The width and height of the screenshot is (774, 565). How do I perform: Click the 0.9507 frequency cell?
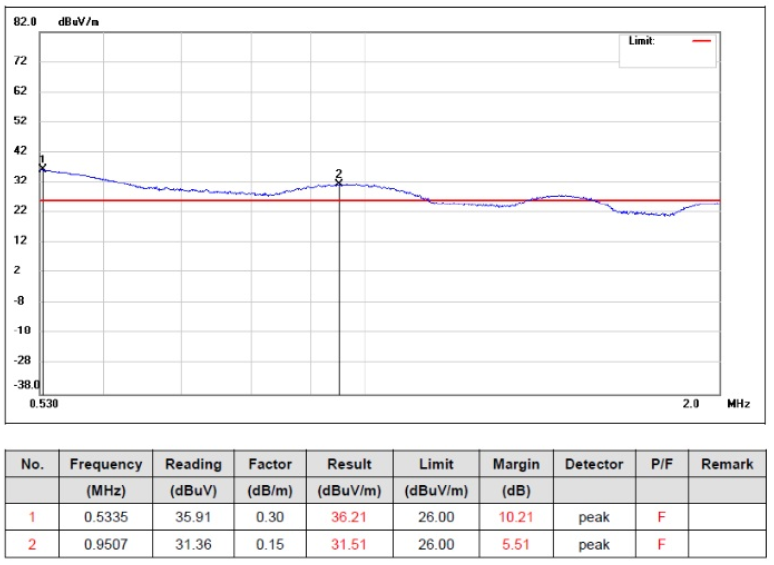click(x=106, y=545)
